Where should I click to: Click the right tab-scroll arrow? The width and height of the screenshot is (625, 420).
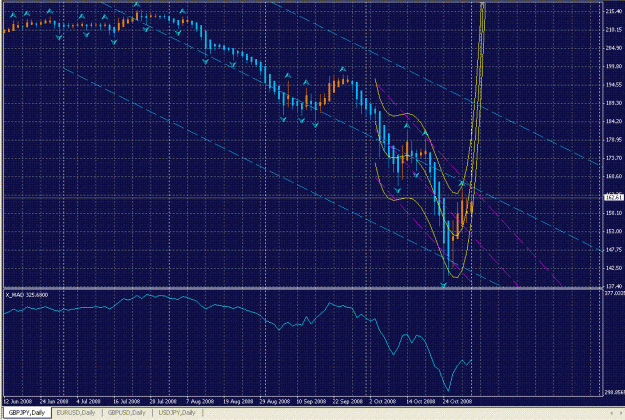click(619, 413)
